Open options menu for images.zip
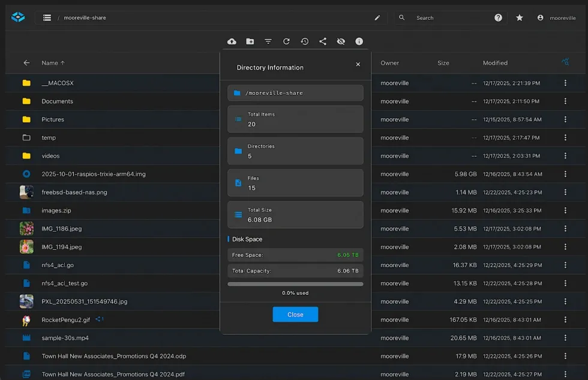588x380 pixels. tap(565, 210)
